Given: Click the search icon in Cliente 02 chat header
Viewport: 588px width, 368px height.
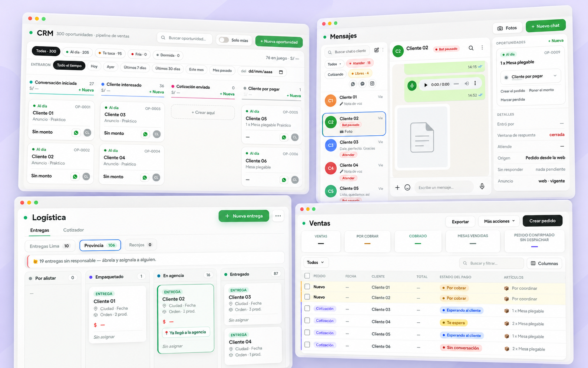Looking at the screenshot, I should click(471, 48).
